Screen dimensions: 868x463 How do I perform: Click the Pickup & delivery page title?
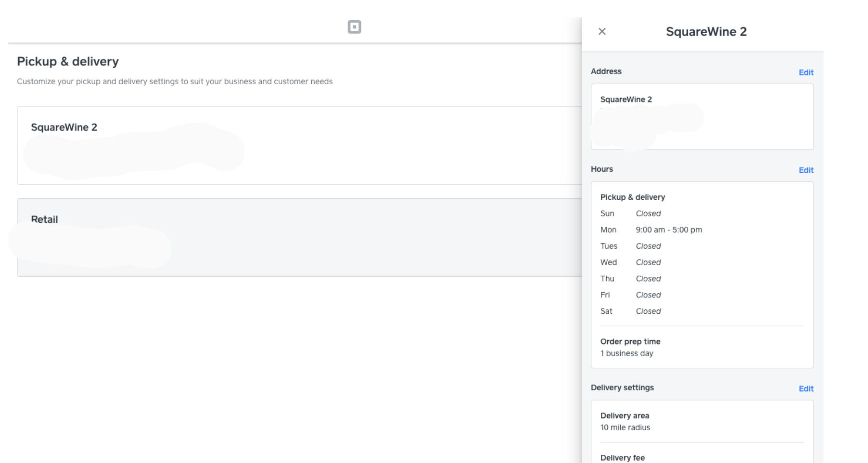(x=68, y=61)
